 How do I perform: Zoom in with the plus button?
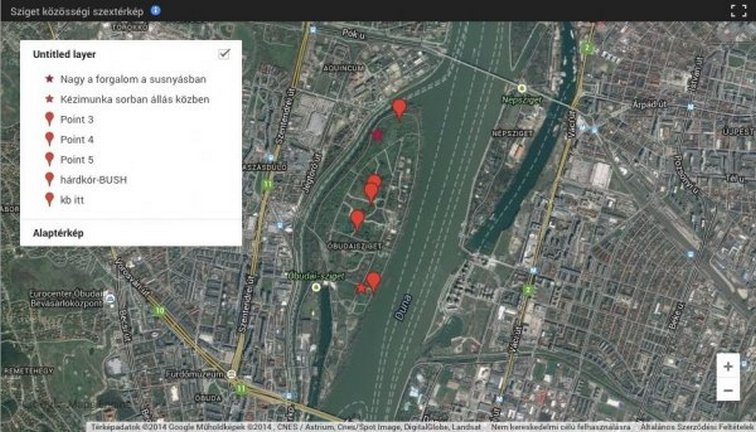click(x=728, y=366)
